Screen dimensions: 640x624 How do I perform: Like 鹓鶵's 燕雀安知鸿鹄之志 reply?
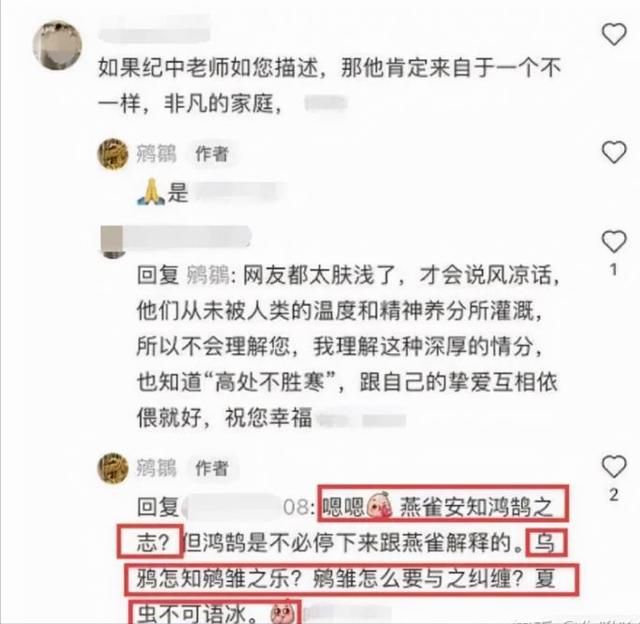614,466
